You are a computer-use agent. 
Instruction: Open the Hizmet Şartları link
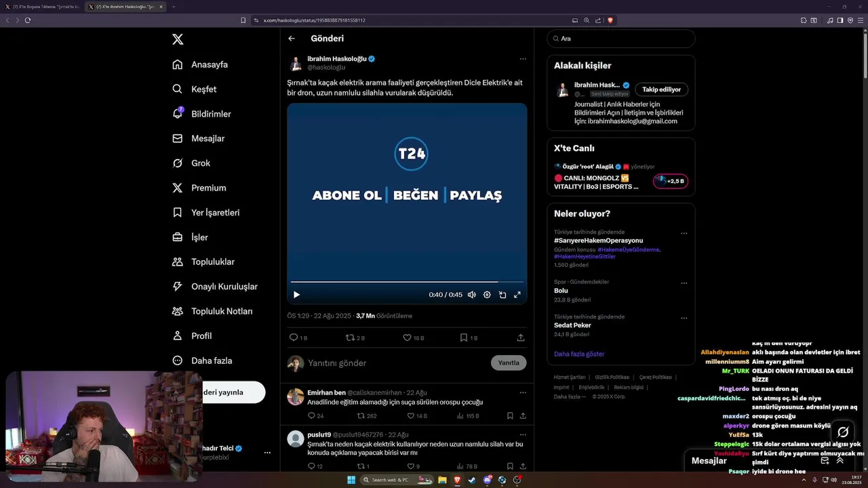tap(570, 378)
